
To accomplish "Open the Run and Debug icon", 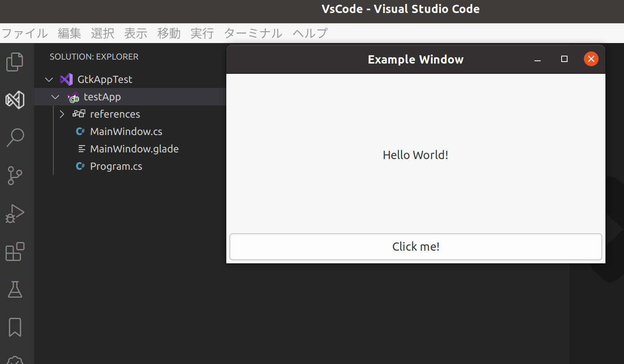I will (x=15, y=214).
